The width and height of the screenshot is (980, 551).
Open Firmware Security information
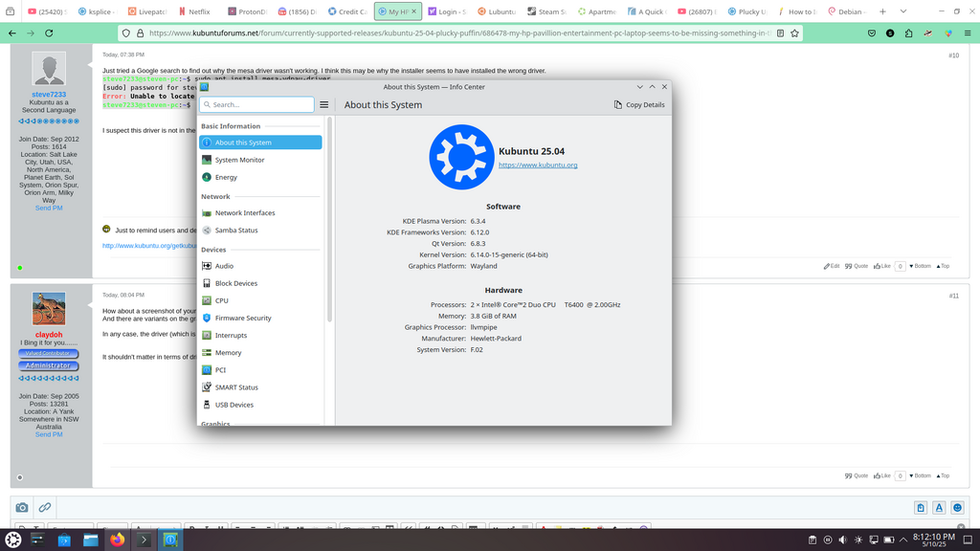242,318
